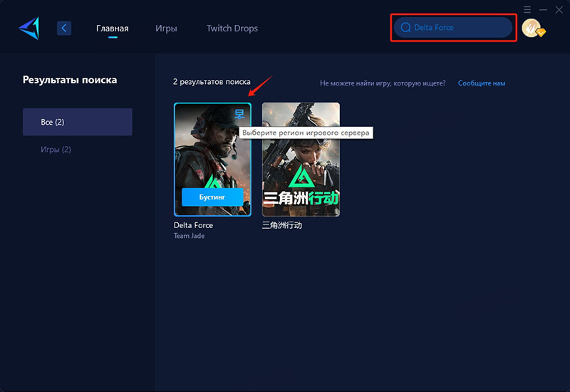Click the magnifier search icon
Screen dimensions: 570x392
coord(405,28)
